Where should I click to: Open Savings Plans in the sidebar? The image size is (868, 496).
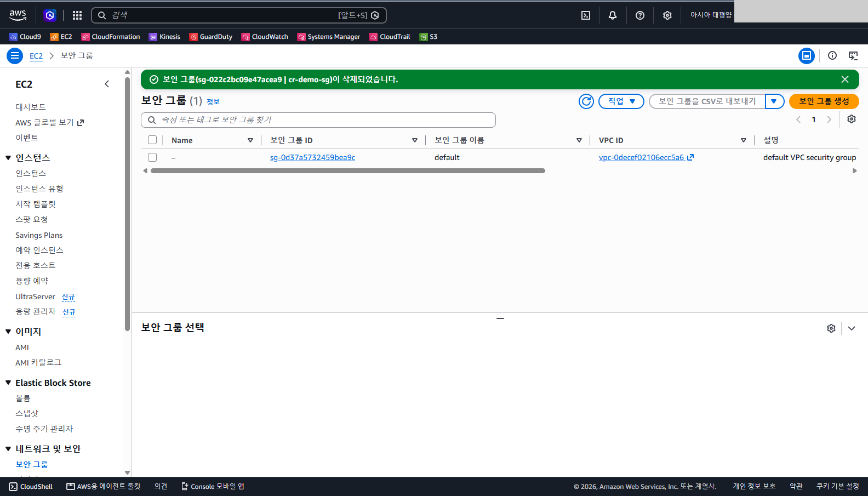39,235
